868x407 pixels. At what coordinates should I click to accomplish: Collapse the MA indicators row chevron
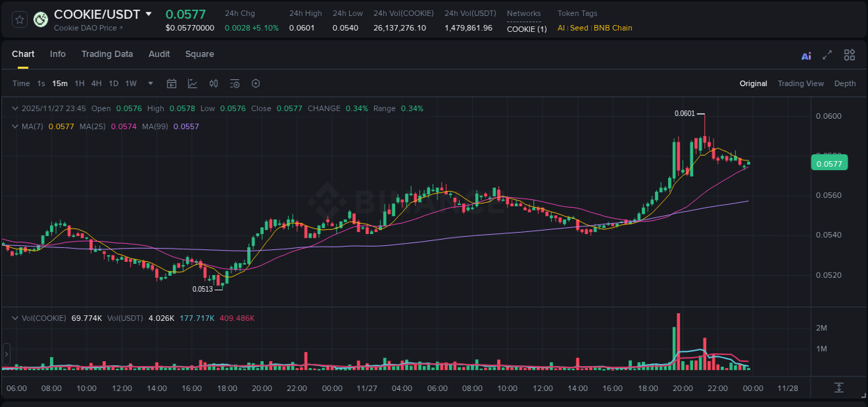[x=15, y=126]
